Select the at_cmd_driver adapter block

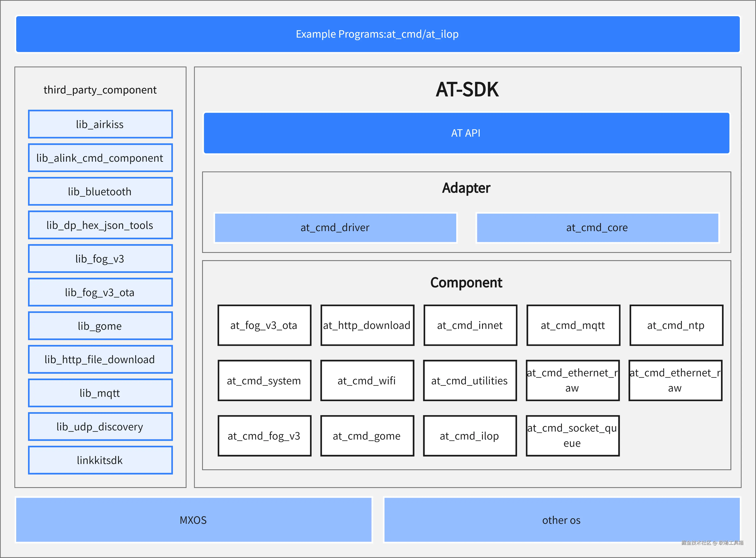(335, 228)
